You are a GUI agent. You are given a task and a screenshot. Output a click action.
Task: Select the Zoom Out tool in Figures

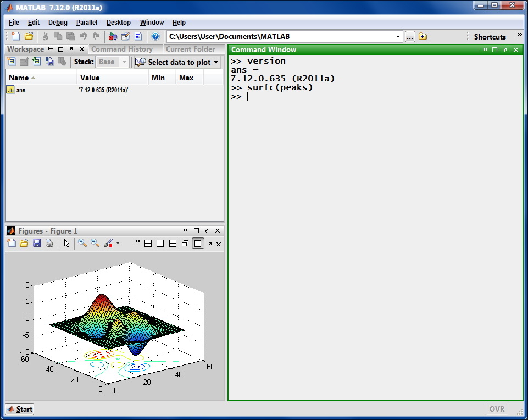pyautogui.click(x=95, y=243)
